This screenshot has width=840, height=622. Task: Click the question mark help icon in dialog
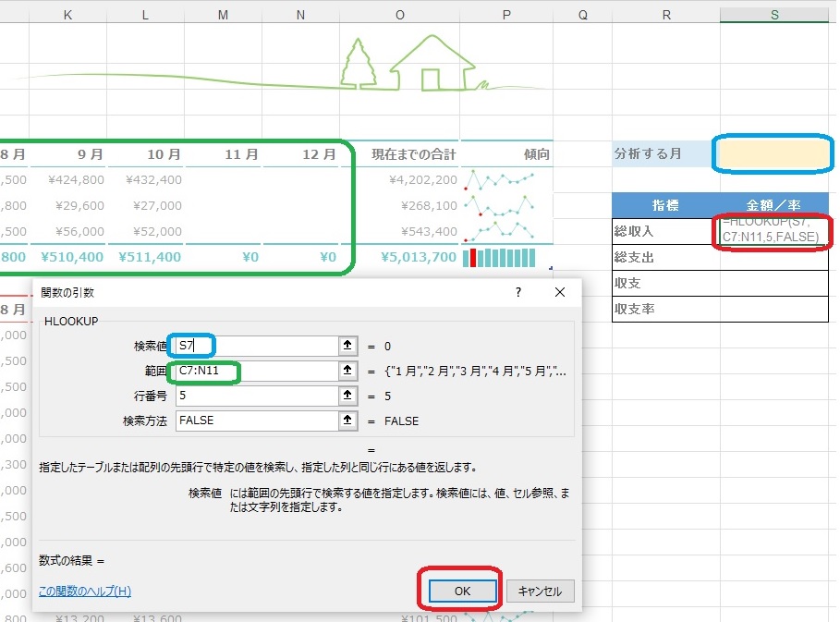point(518,292)
